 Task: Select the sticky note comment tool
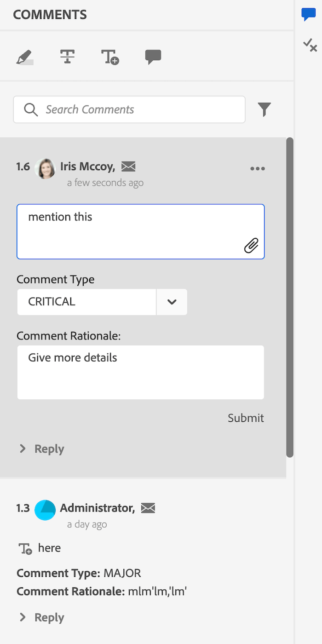point(153,56)
